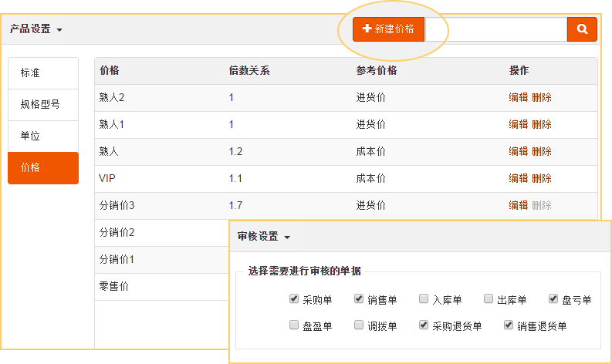Click the 新建价格 button
This screenshot has height=364, width=612.
[388, 29]
